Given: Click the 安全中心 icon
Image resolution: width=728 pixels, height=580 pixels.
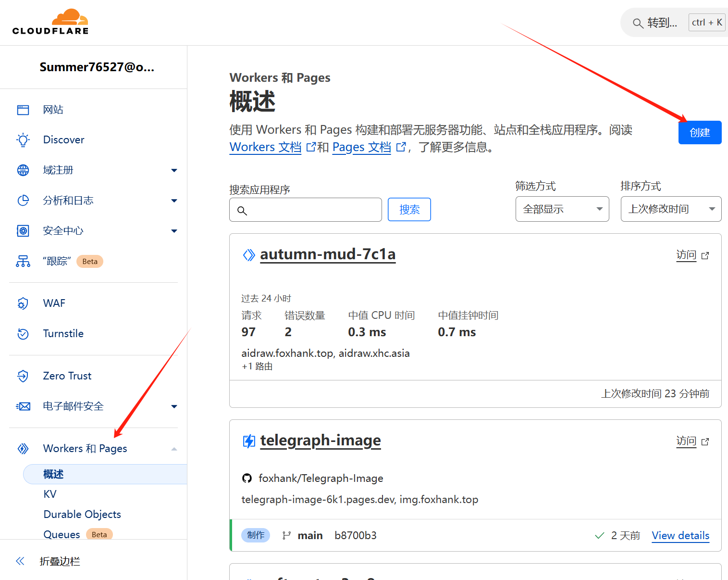Looking at the screenshot, I should pos(23,231).
